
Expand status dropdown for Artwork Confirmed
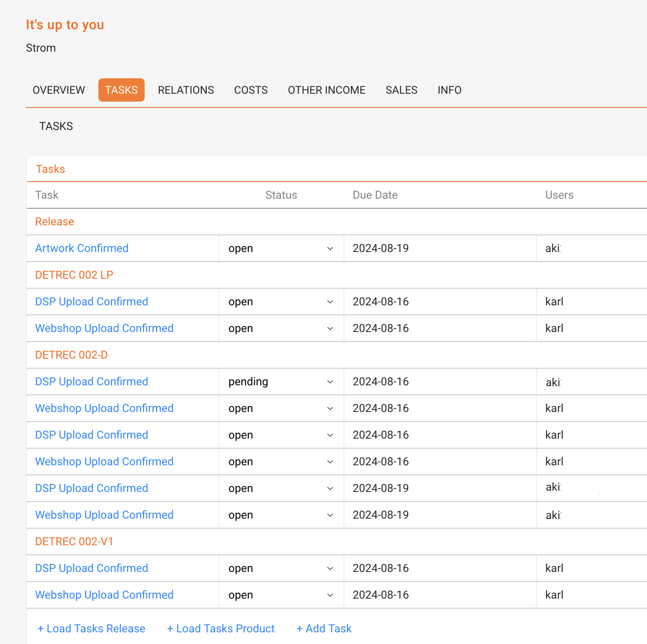[281, 249]
